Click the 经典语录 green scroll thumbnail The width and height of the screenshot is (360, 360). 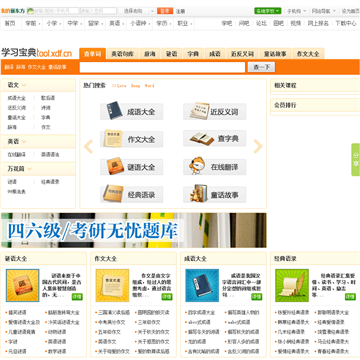point(292,285)
